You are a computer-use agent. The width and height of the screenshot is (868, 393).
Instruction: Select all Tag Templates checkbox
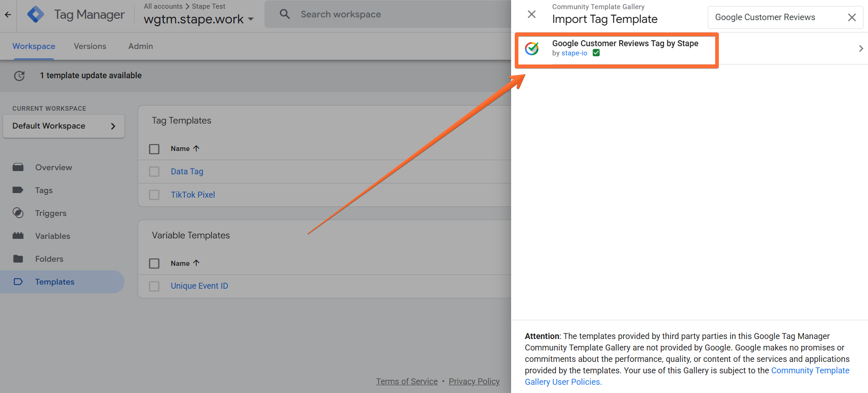[154, 149]
